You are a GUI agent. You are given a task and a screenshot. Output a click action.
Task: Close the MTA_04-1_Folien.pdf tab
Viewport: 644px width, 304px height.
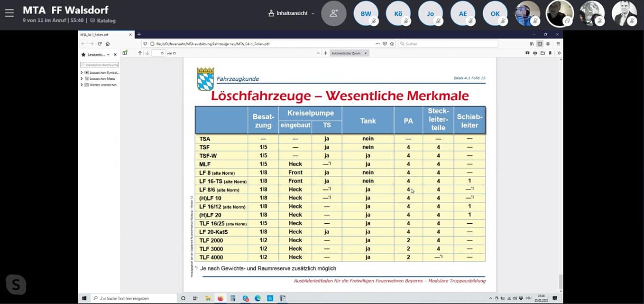tap(131, 35)
